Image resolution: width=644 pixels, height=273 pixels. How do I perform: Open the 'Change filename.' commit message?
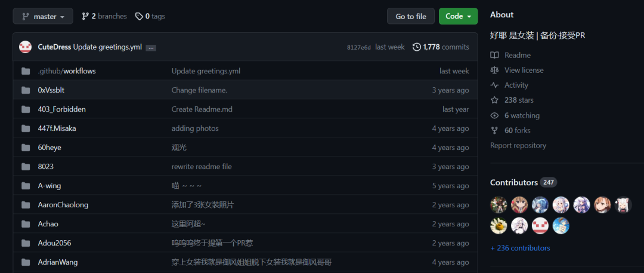(x=199, y=90)
